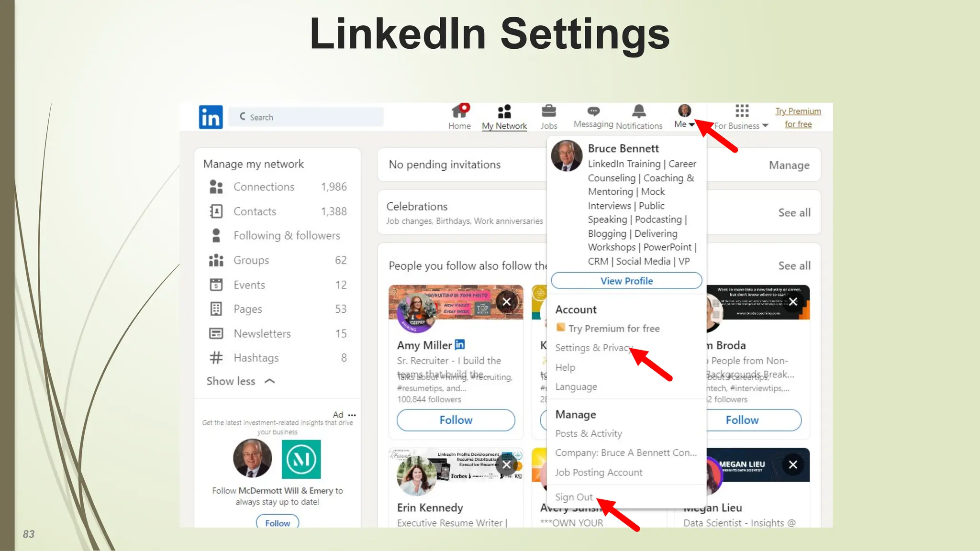Open the For Business apps grid icon
This screenshot has height=551, width=980.
tap(742, 111)
